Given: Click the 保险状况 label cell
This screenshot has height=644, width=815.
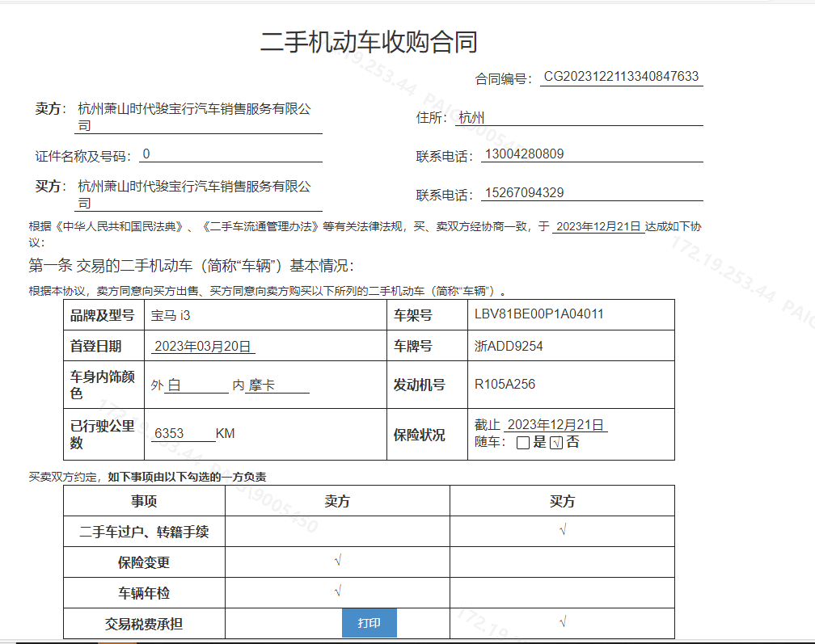Looking at the screenshot, I should coord(427,434).
